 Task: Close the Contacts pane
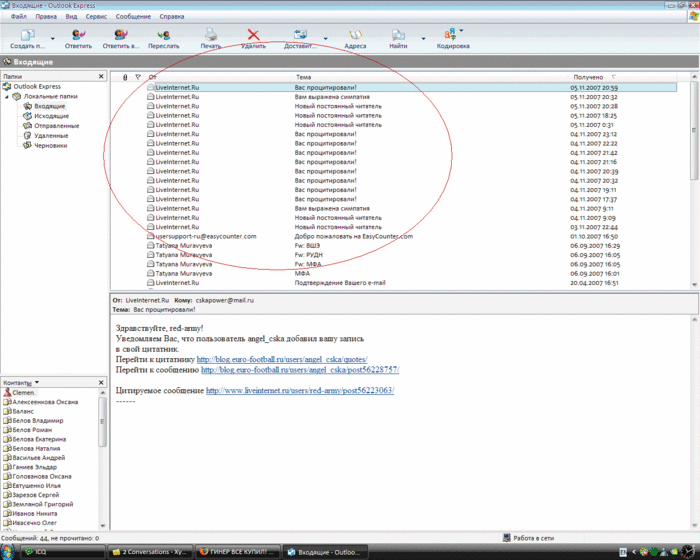point(101,382)
